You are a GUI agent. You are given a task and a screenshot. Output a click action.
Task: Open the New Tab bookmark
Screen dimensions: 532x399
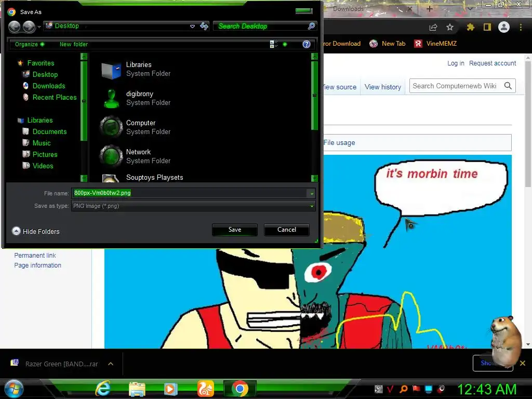pyautogui.click(x=388, y=44)
